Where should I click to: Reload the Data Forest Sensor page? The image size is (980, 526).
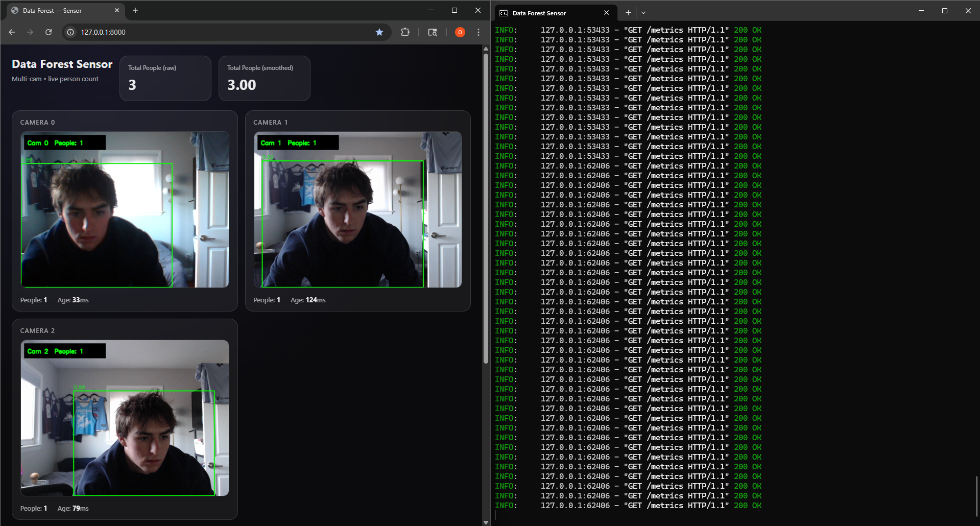tap(49, 32)
